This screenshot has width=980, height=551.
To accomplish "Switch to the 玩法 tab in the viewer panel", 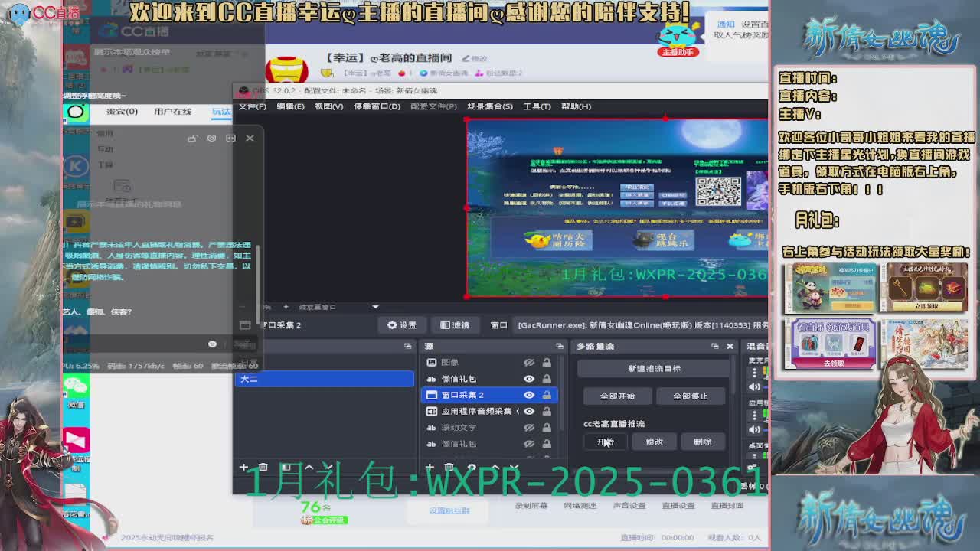I will point(220,112).
